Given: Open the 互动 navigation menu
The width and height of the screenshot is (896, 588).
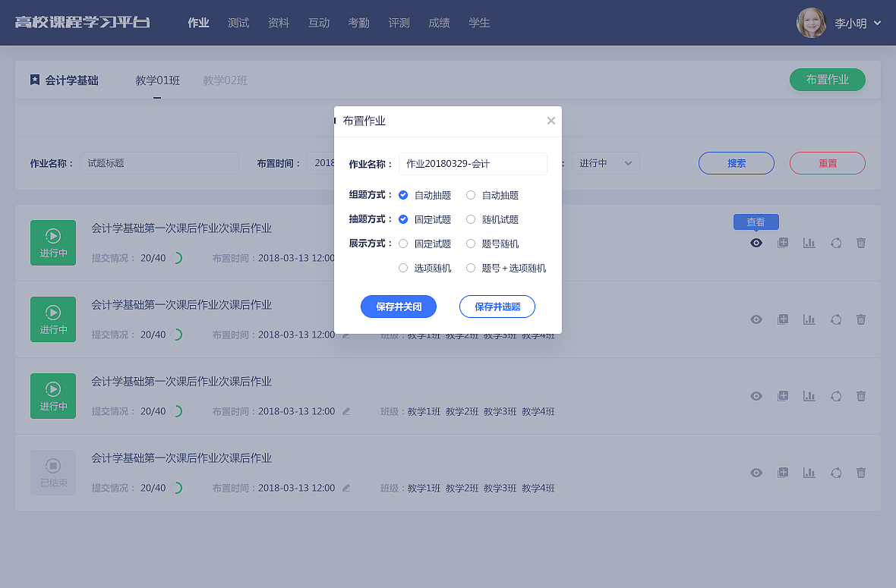Looking at the screenshot, I should tap(319, 23).
